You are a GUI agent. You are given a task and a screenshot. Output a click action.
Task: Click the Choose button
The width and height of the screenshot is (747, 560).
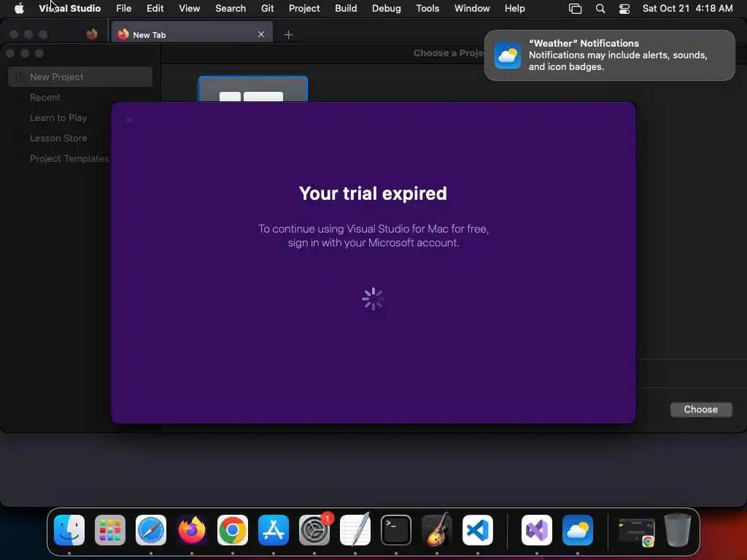pyautogui.click(x=701, y=410)
